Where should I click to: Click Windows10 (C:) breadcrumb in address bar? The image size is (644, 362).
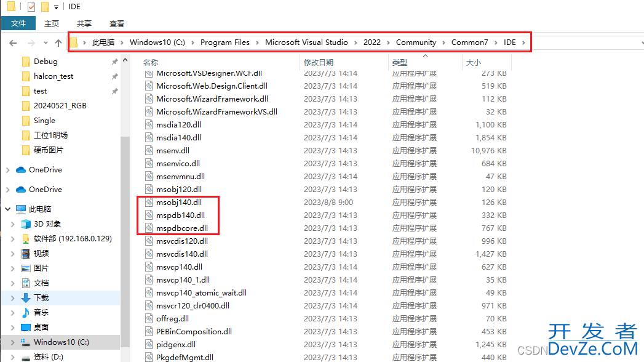click(157, 42)
